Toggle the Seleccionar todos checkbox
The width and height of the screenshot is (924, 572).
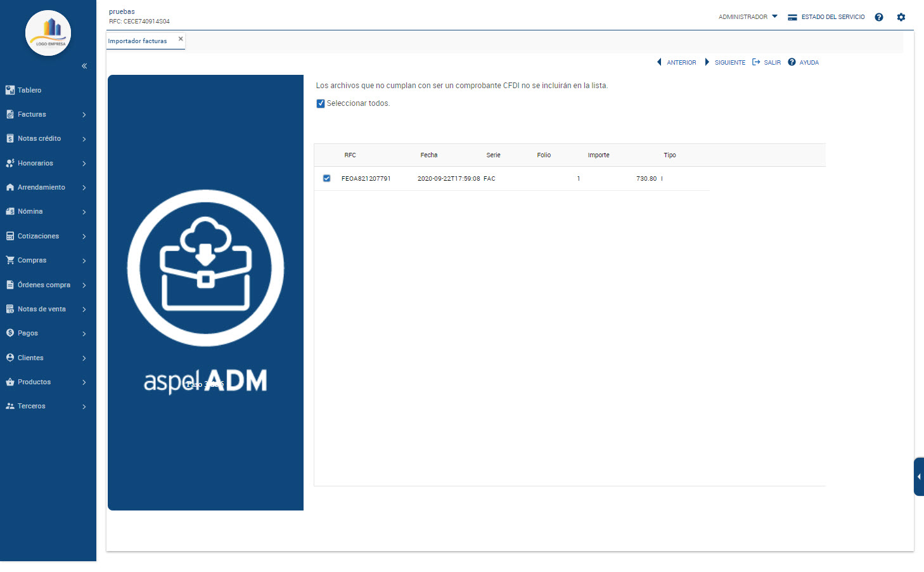pyautogui.click(x=321, y=103)
